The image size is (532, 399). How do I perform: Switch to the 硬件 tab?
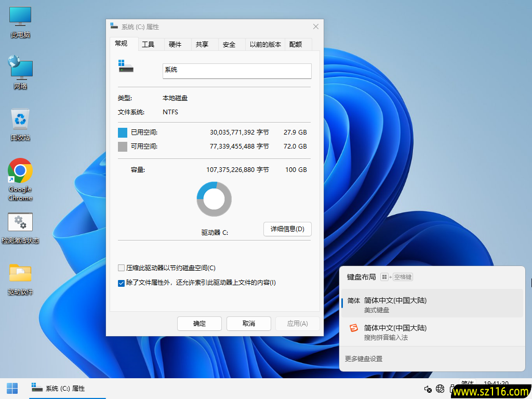pos(175,45)
